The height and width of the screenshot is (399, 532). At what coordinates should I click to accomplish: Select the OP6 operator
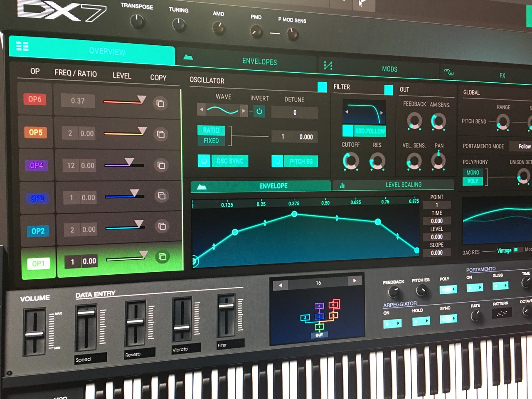click(35, 99)
